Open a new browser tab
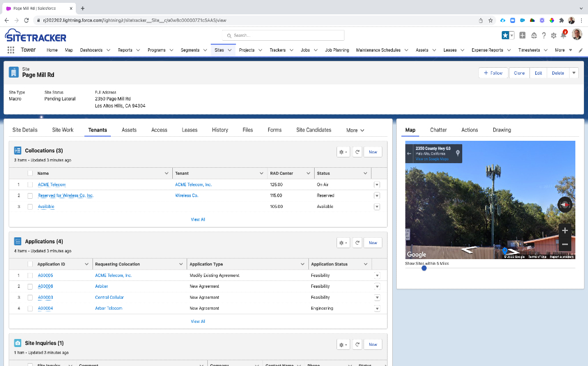588x366 pixels. 83,8
